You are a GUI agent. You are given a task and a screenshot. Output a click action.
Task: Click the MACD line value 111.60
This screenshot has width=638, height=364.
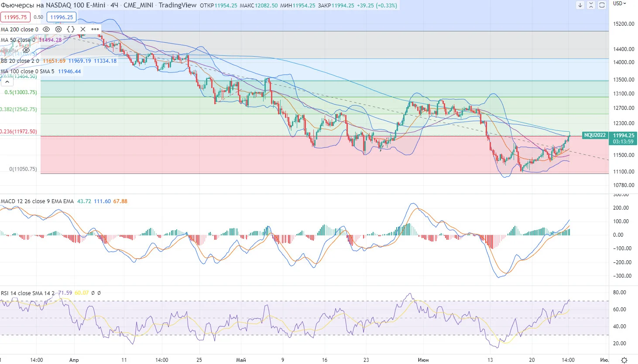102,201
